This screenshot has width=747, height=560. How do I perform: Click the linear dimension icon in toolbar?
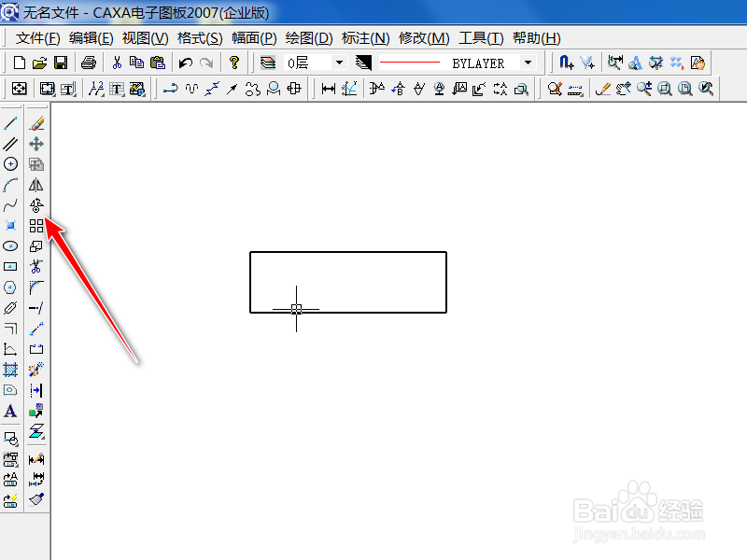[329, 89]
